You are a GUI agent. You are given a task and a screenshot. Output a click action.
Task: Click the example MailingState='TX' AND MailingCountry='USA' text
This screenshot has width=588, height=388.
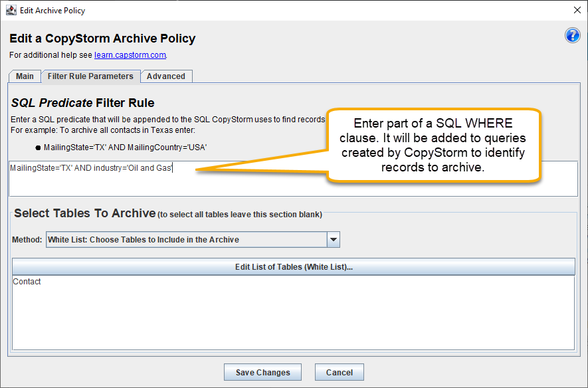coord(126,147)
